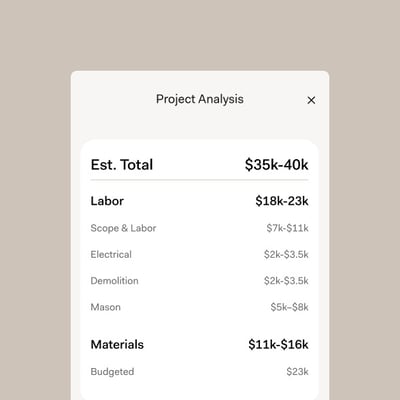Screen dimensions: 400x400
Task: Click the Labor $18k-23k amount
Action: (282, 201)
